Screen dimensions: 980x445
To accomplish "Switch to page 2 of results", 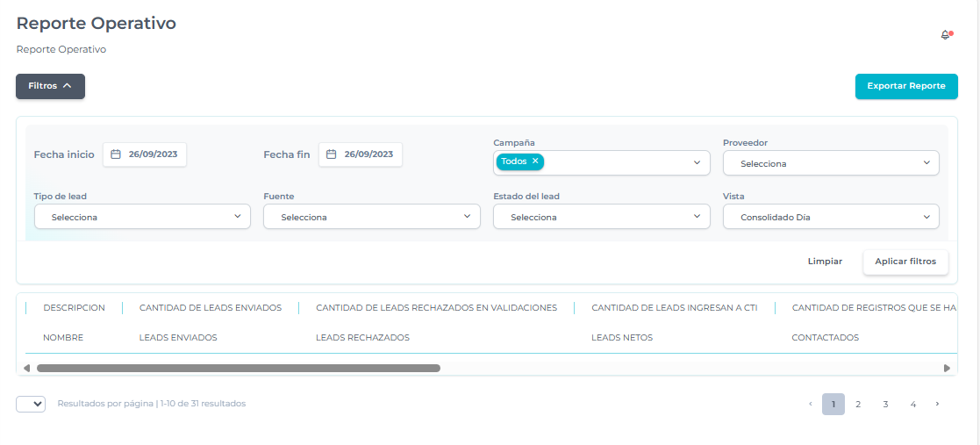I will tap(858, 404).
